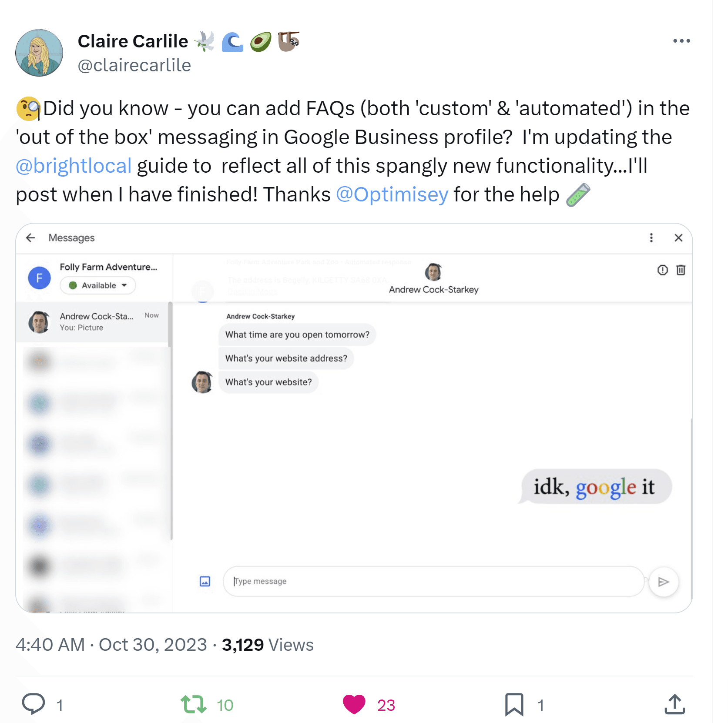Screen dimensions: 728x723
Task: Bookmark this tweet
Action: pyautogui.click(x=514, y=704)
